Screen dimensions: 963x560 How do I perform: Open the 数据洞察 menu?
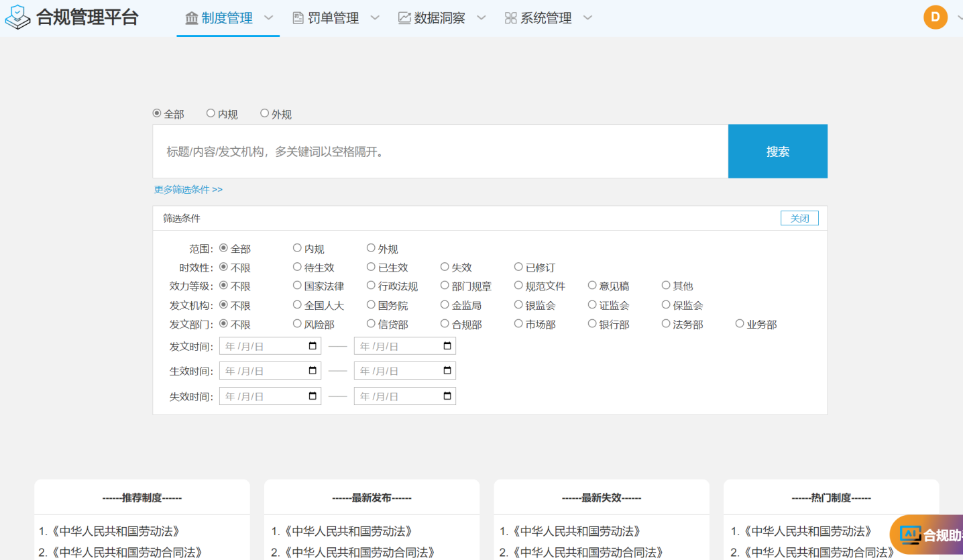[x=439, y=18]
